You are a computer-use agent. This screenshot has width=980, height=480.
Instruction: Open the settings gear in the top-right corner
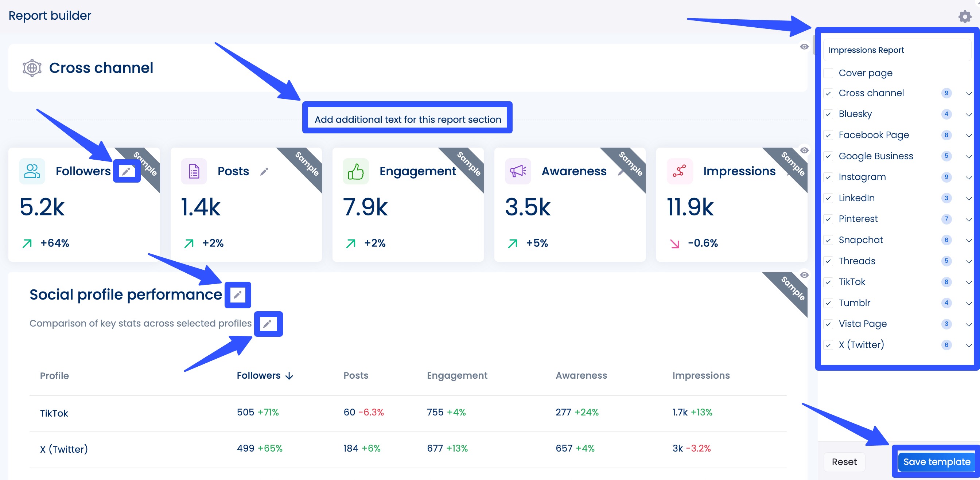coord(965,16)
